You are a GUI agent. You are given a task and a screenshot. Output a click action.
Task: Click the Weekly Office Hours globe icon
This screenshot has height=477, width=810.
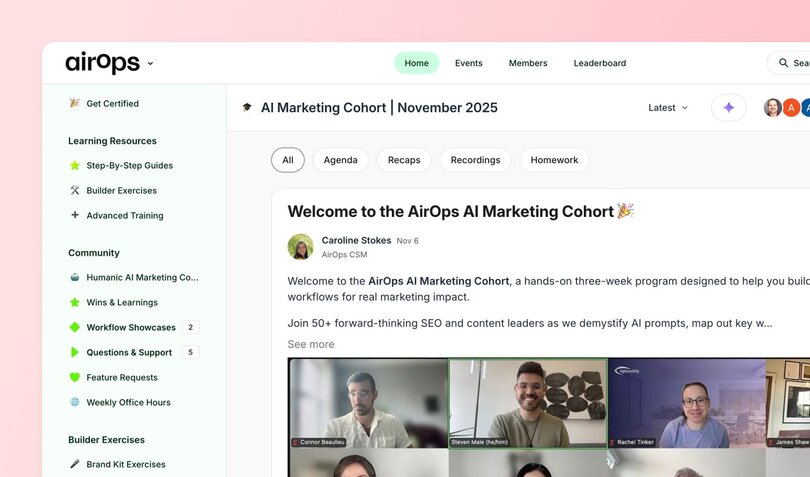[75, 402]
